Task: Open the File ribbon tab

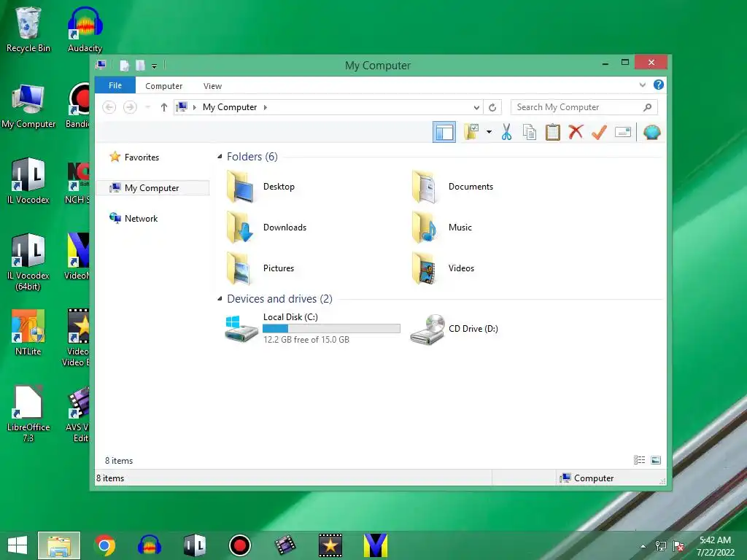Action: pos(115,85)
